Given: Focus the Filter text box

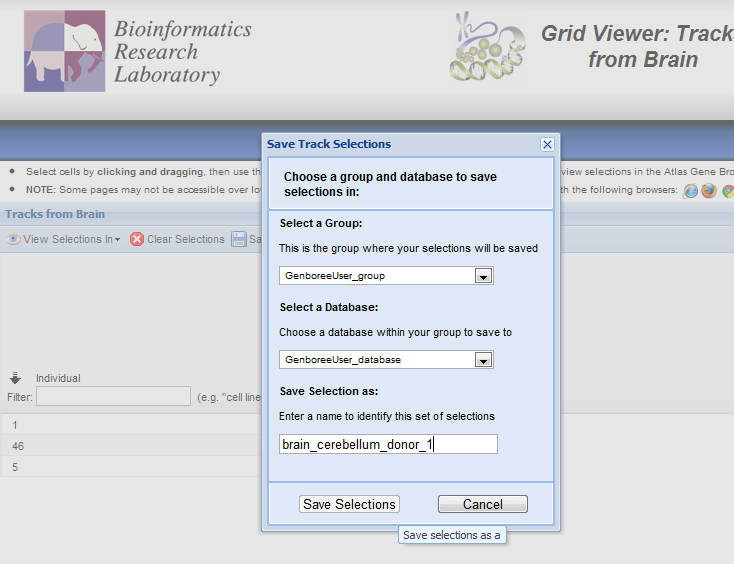Looking at the screenshot, I should click(x=113, y=397).
